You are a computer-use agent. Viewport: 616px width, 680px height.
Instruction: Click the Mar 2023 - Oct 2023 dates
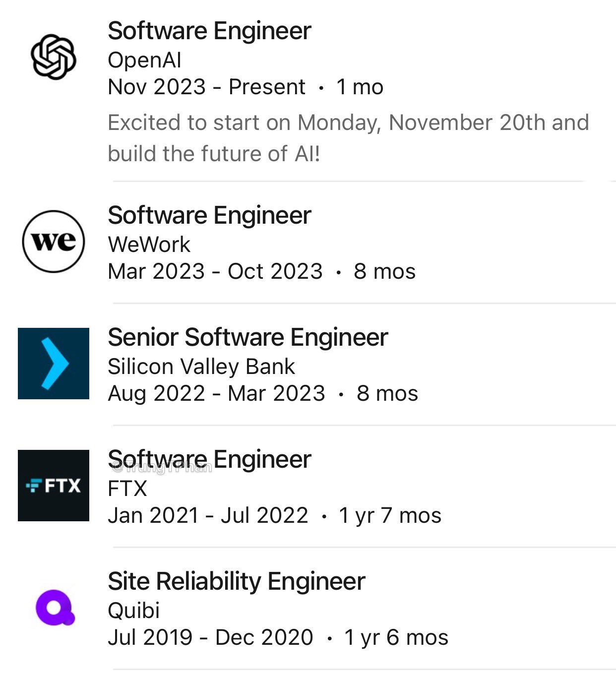tap(215, 271)
